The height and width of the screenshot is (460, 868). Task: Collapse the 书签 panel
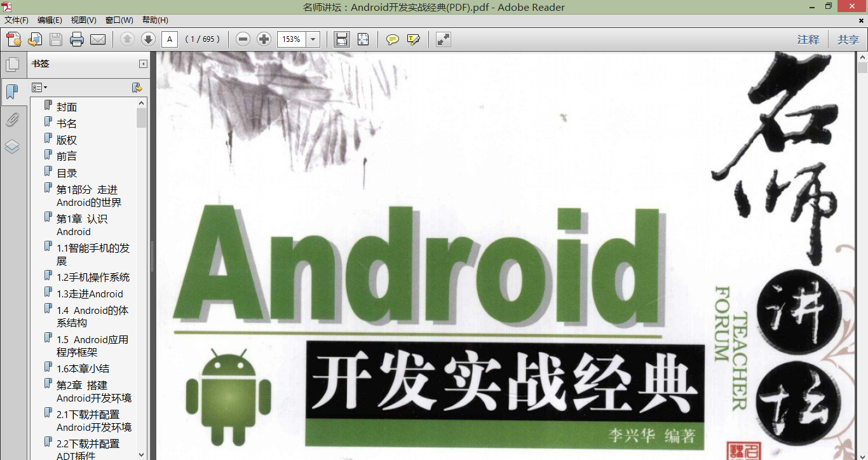(144, 64)
